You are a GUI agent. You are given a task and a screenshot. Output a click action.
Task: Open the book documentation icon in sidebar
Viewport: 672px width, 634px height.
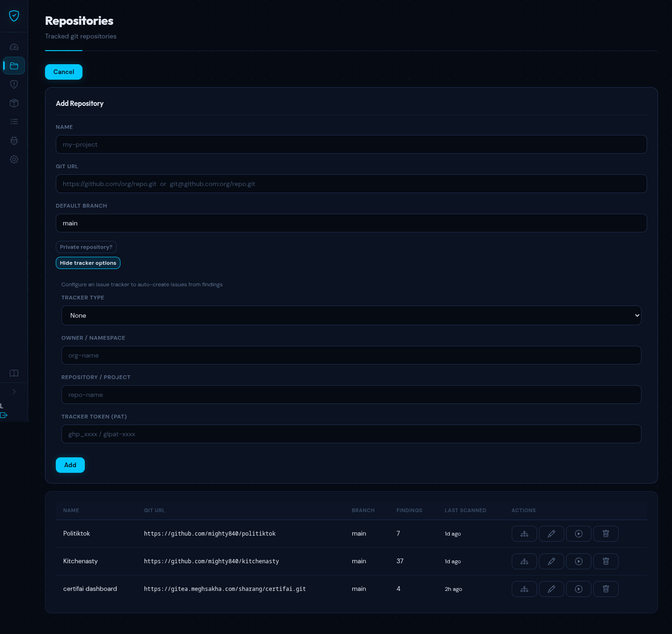(14, 373)
